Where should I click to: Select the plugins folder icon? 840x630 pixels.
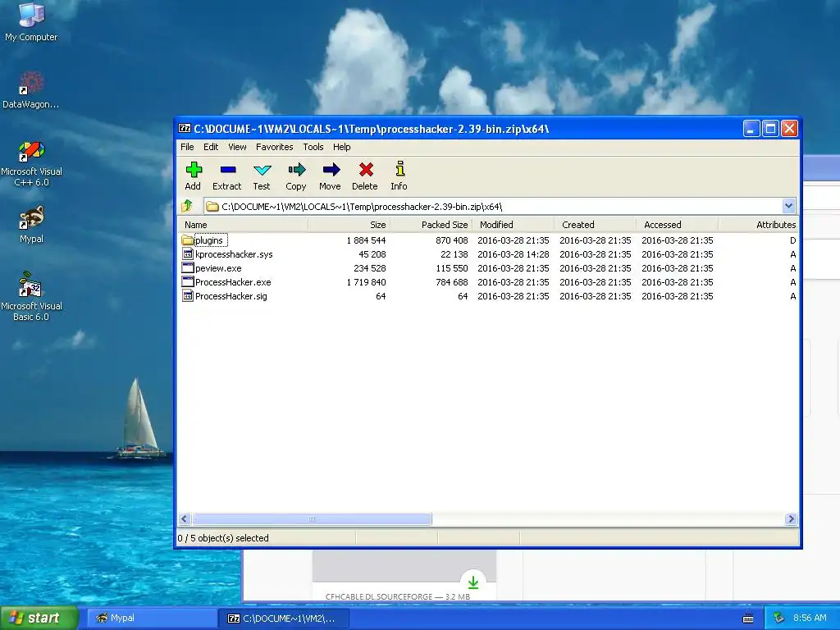187,240
